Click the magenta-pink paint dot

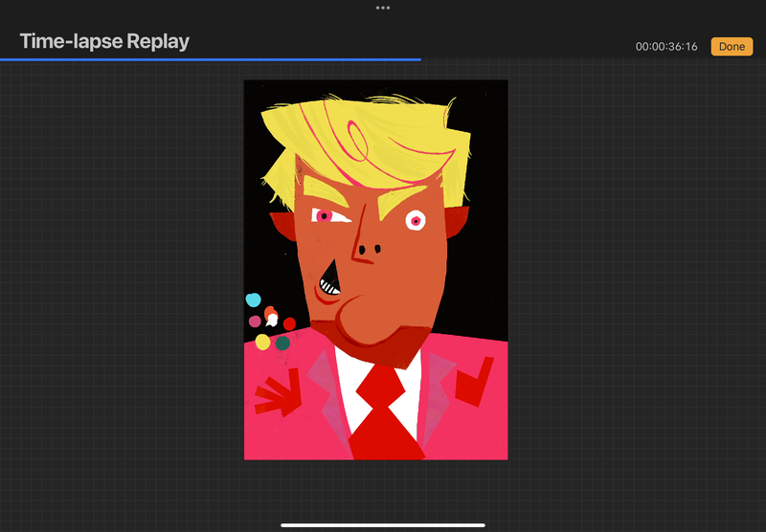tap(255, 321)
